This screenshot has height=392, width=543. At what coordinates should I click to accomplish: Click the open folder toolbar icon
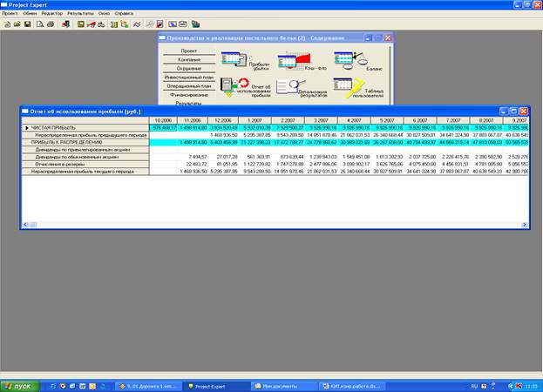[17, 24]
